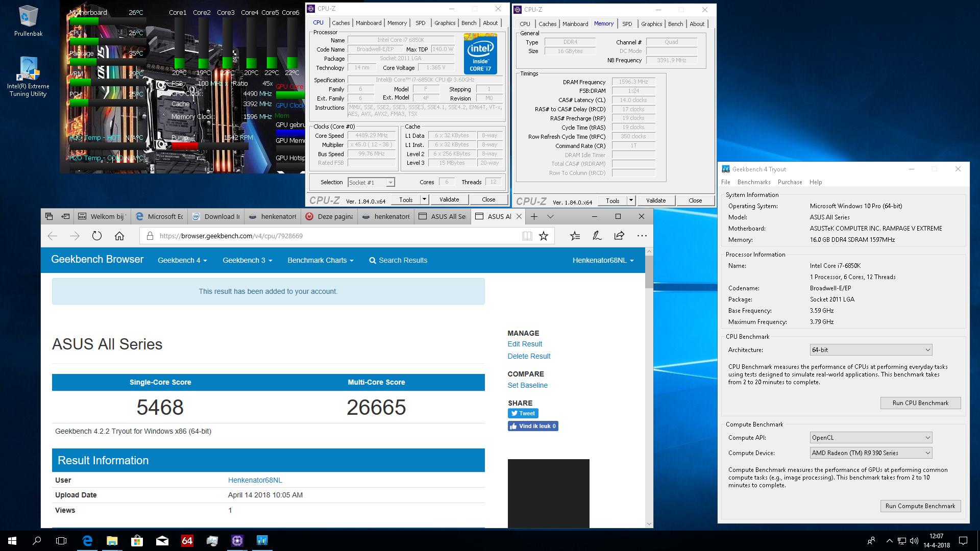This screenshot has width=980, height=551.
Task: Click the Edge share icon
Action: pos(619,236)
